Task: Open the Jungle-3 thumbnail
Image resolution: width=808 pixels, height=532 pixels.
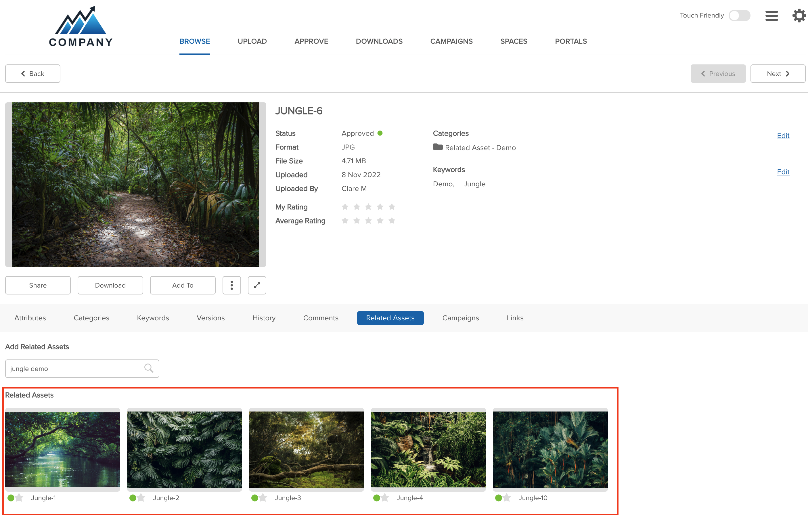Action: pyautogui.click(x=306, y=449)
